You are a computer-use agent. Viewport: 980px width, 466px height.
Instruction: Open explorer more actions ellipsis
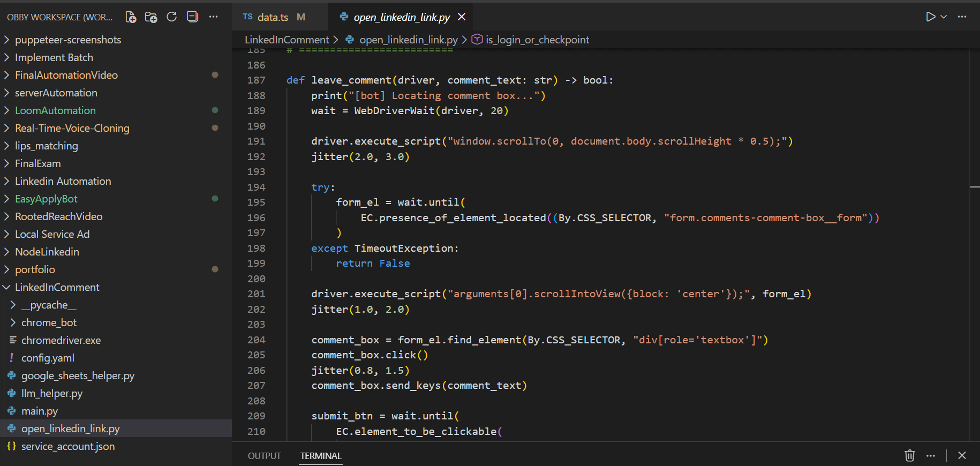213,17
